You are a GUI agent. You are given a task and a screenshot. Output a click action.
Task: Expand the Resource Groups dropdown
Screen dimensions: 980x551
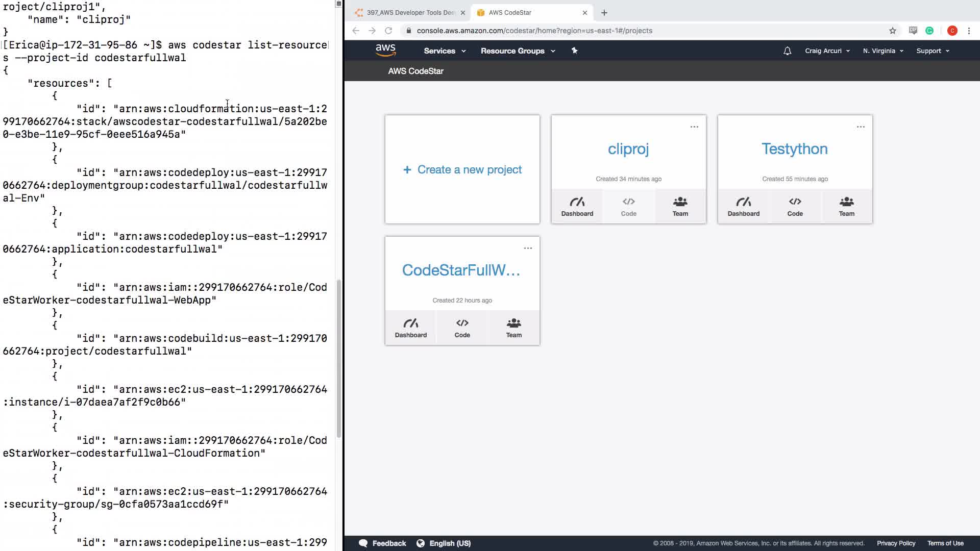click(518, 51)
